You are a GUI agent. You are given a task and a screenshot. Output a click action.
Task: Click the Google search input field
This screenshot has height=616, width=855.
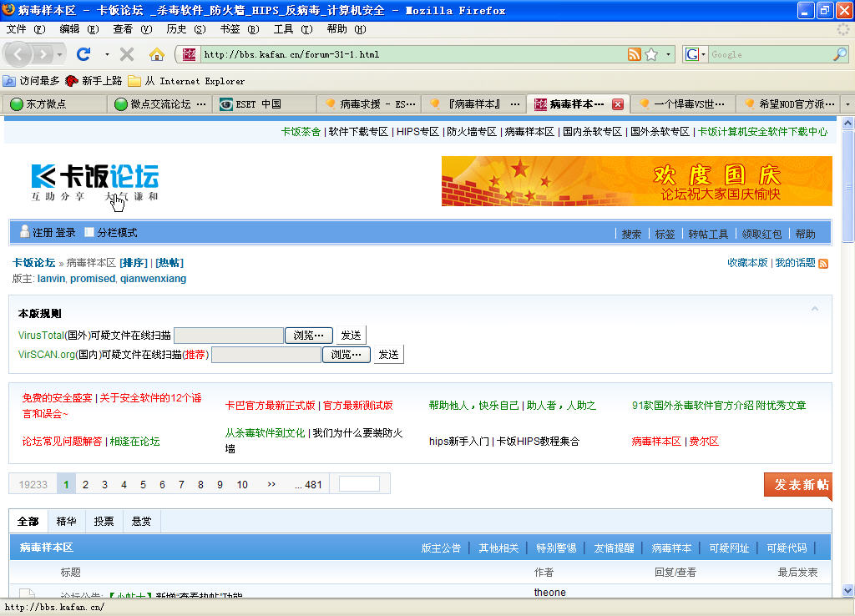[770, 54]
